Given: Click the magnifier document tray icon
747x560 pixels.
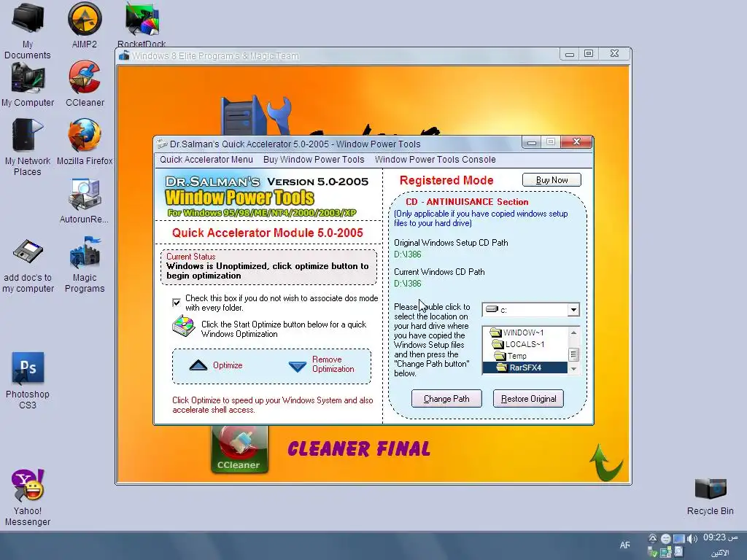Looking at the screenshot, I should (679, 552).
